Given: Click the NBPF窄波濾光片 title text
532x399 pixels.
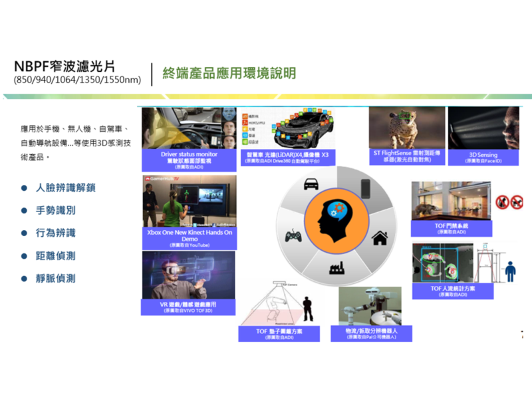Looking at the screenshot, I should point(64,66).
